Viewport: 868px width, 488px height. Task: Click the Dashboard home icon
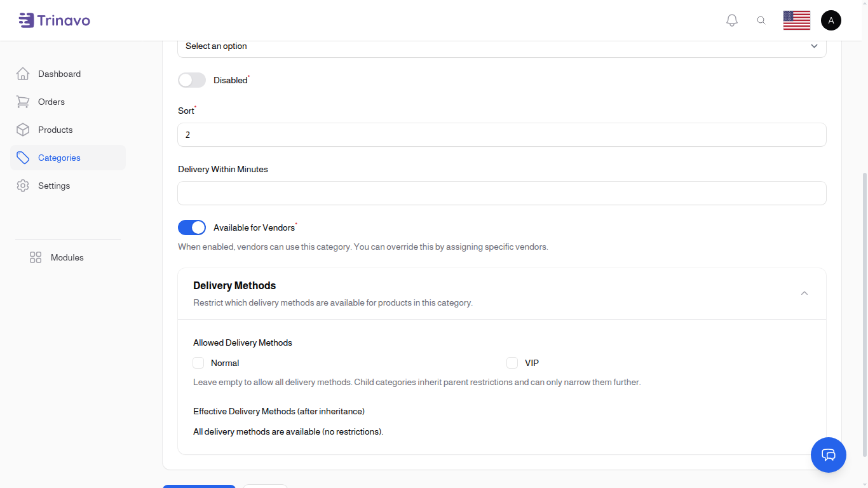point(23,74)
